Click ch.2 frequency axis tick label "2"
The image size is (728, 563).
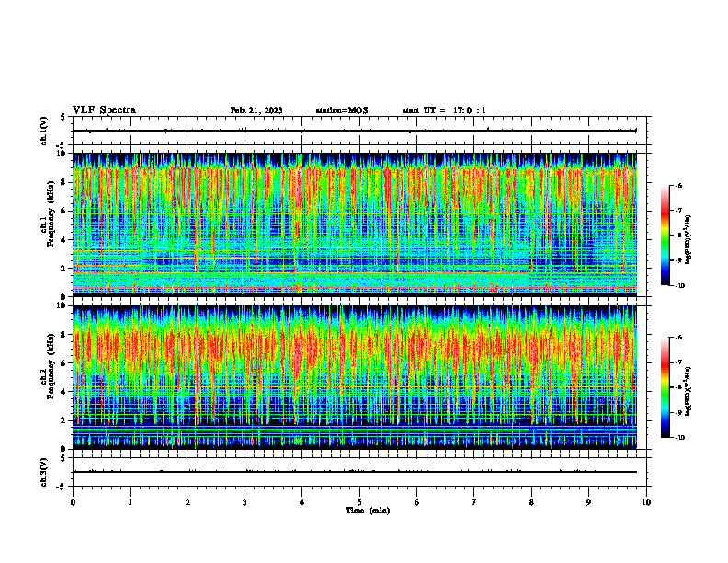tap(64, 420)
